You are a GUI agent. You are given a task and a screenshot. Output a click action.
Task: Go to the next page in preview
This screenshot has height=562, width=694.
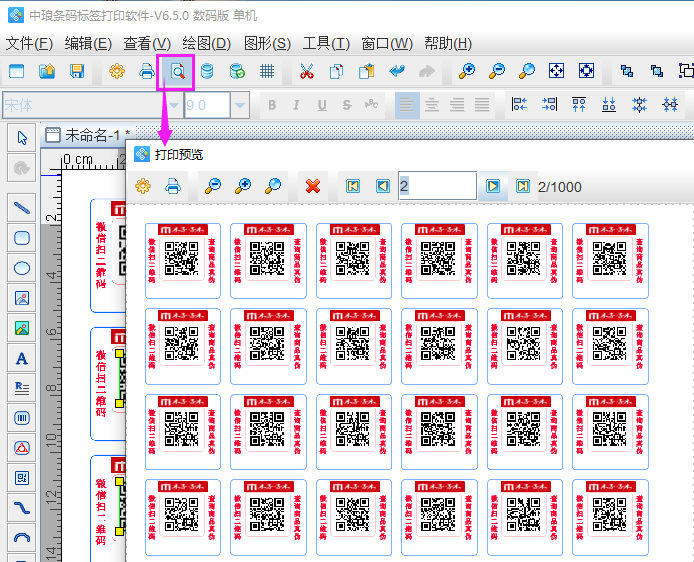[x=492, y=186]
